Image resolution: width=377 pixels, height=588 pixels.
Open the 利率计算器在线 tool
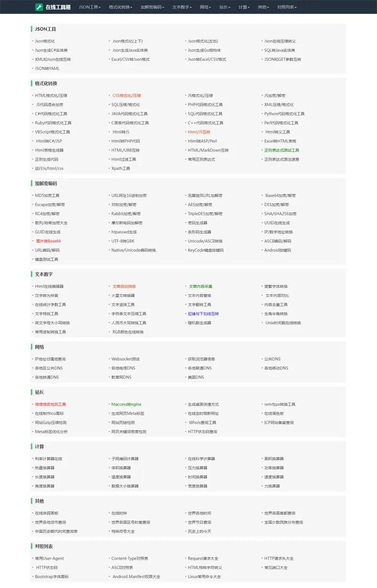[x=49, y=458]
